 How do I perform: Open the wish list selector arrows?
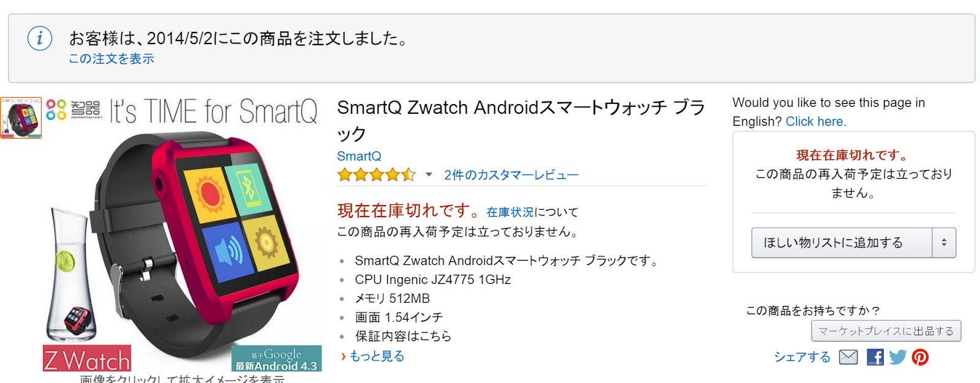(944, 243)
